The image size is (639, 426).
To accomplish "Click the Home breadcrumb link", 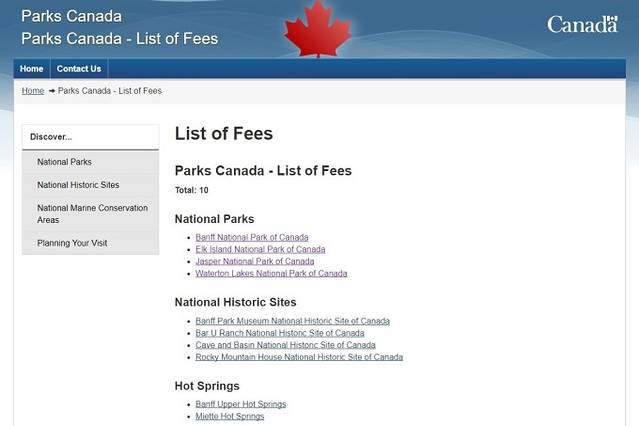I will [33, 91].
